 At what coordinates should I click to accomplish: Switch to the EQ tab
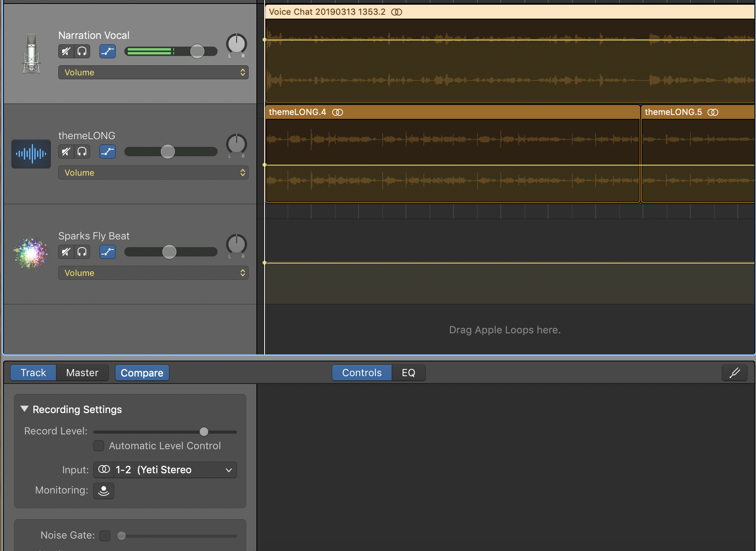coord(408,373)
